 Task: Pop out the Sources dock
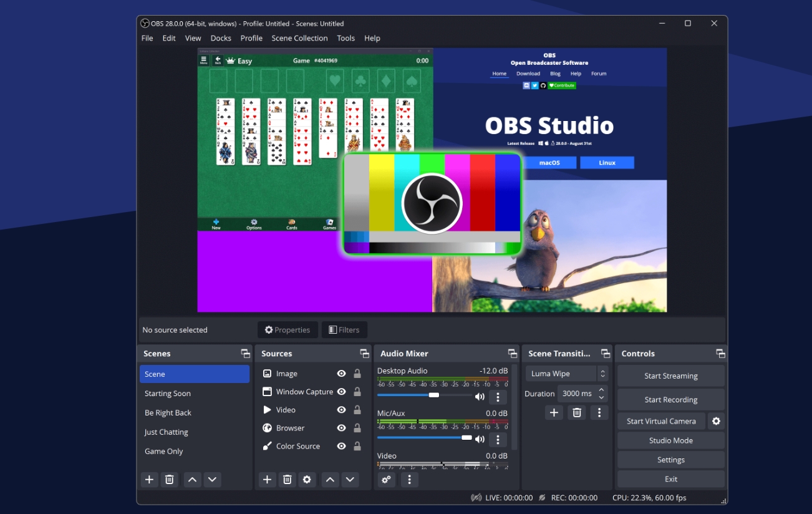click(x=365, y=354)
